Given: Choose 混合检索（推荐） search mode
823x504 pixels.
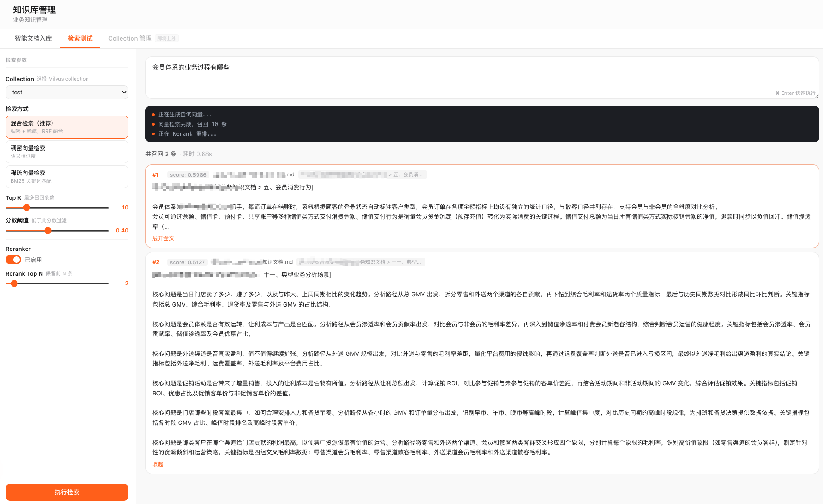Looking at the screenshot, I should click(x=67, y=127).
